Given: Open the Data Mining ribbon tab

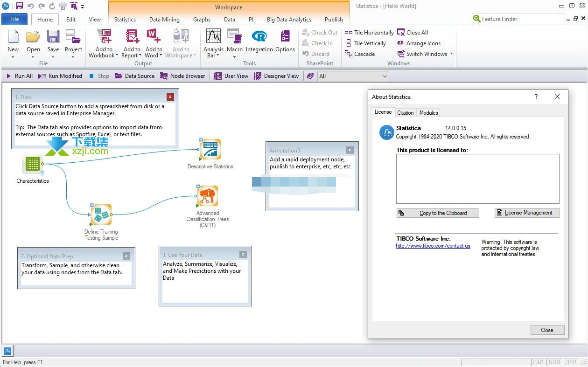Looking at the screenshot, I should tap(164, 20).
